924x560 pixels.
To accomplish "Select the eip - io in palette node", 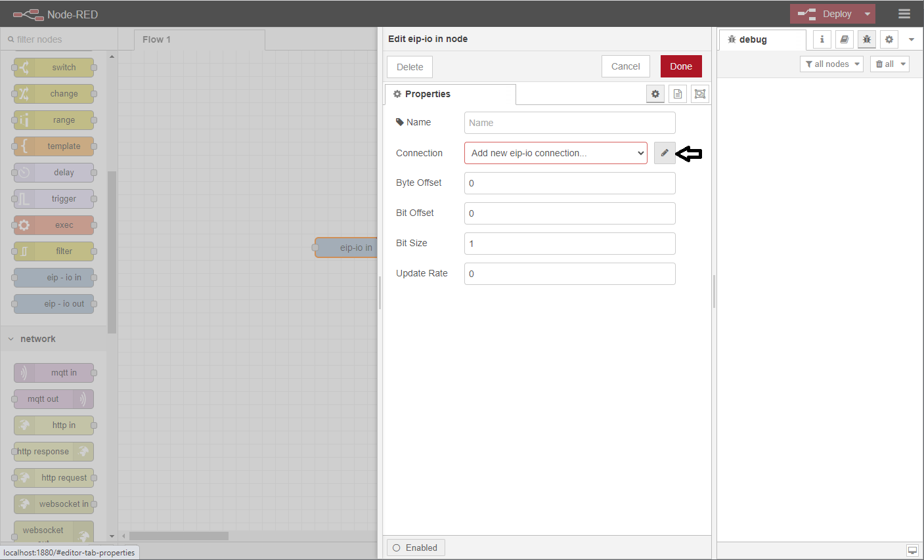I will click(54, 278).
